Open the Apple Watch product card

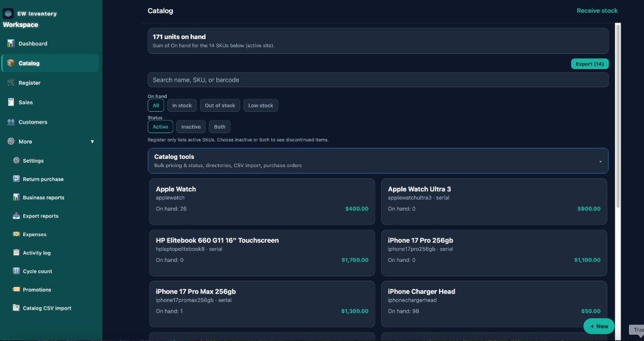click(262, 202)
